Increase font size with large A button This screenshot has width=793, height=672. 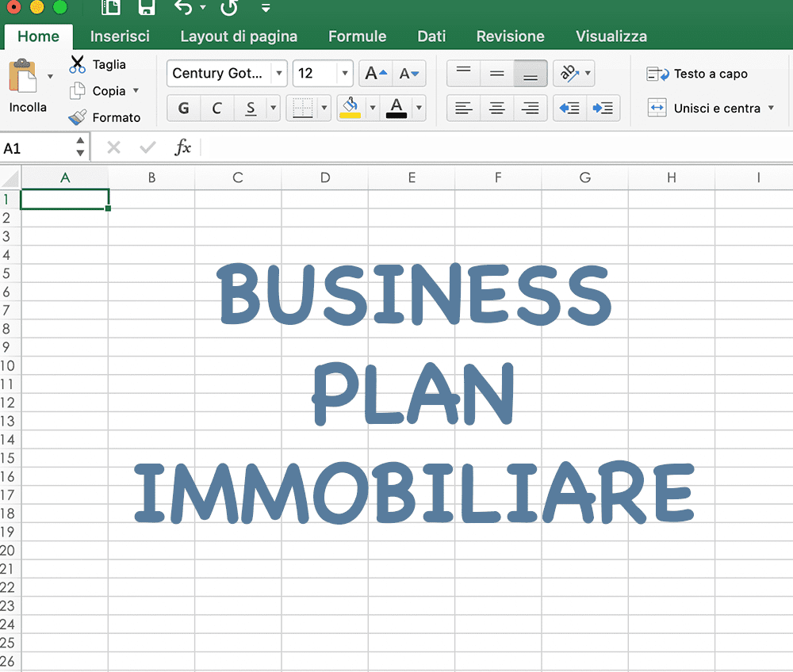[376, 73]
